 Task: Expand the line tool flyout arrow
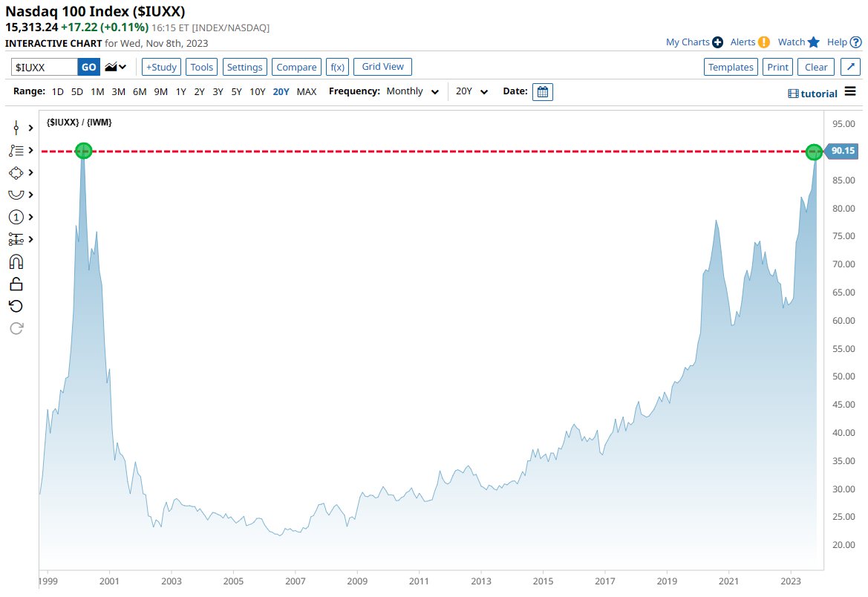pyautogui.click(x=31, y=128)
